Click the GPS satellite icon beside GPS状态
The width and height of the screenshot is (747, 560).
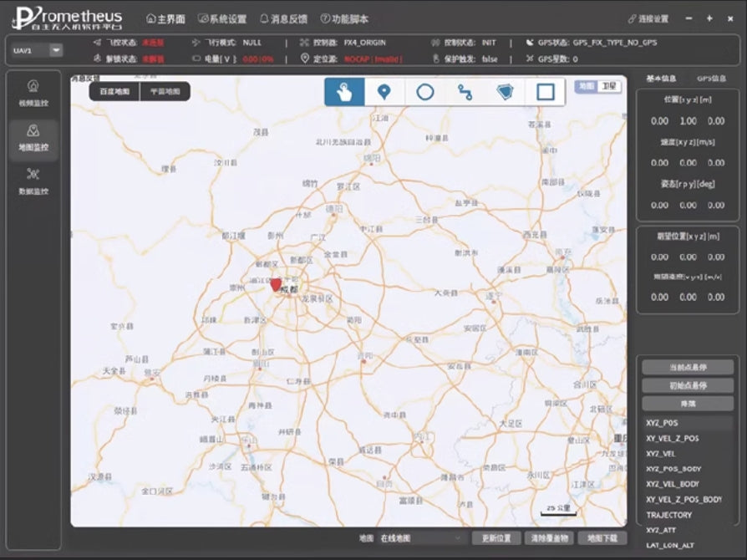coord(530,43)
